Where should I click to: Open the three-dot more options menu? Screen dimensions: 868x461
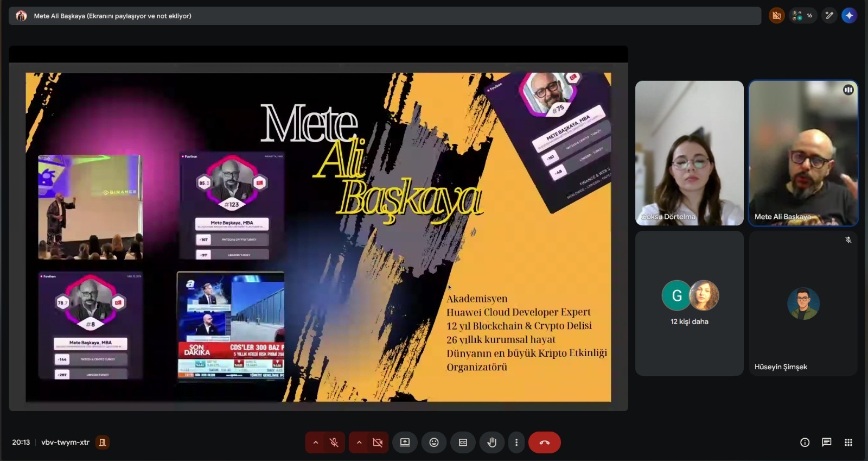516,443
